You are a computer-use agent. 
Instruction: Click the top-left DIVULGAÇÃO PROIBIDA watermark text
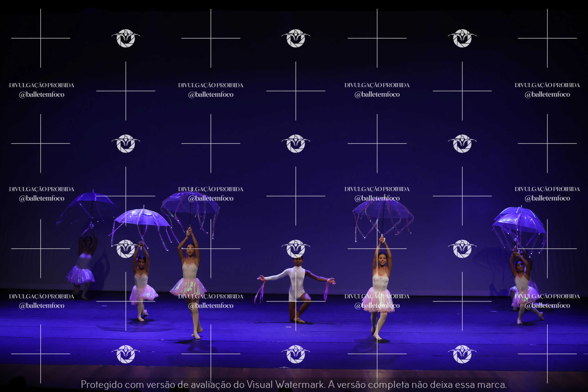coord(41,85)
